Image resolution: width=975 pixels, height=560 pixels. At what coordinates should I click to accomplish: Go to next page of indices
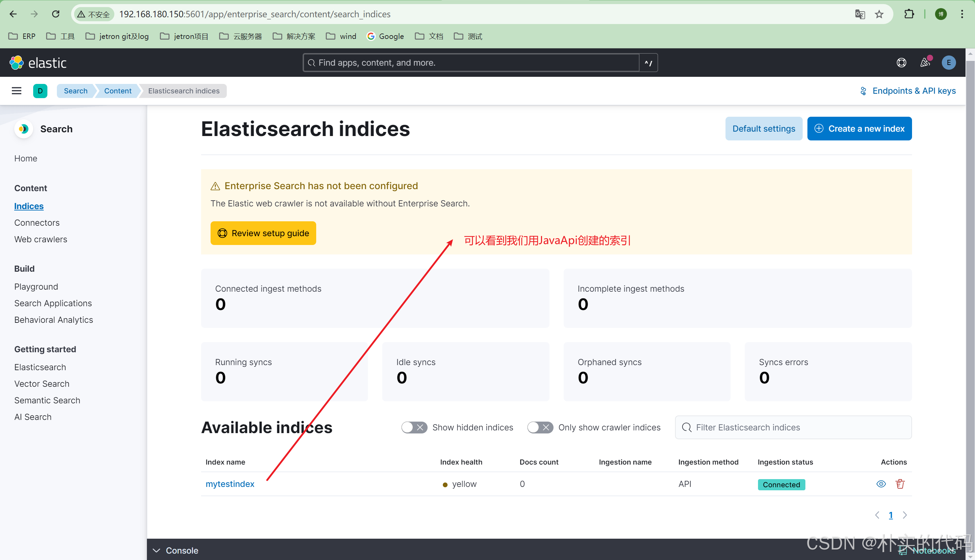905,515
